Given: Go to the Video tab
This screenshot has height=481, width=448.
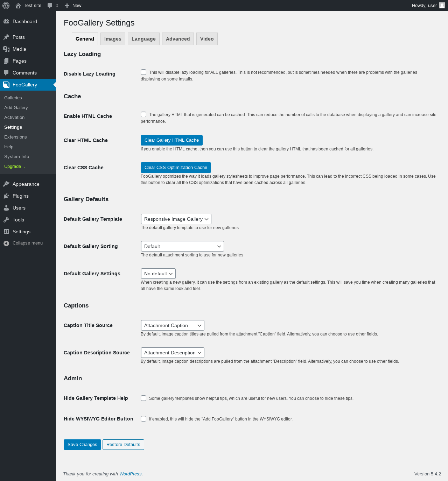Looking at the screenshot, I should (x=207, y=39).
